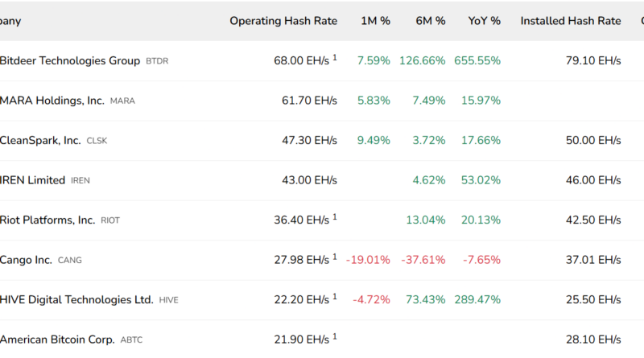Open MARA Holdings, Inc. company page

[52, 101]
